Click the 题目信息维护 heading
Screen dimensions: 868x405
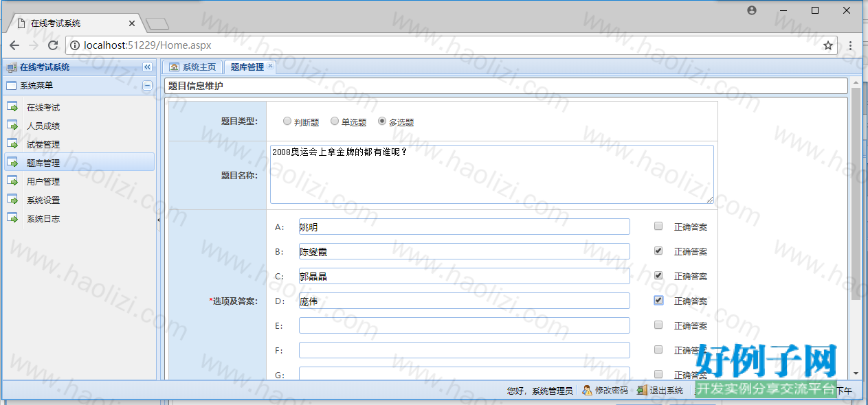[x=196, y=86]
